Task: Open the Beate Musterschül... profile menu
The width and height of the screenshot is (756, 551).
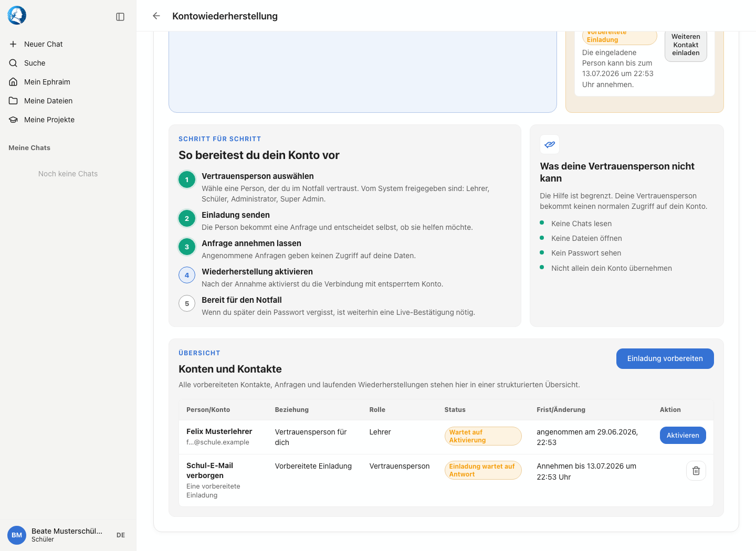Action: point(67,535)
